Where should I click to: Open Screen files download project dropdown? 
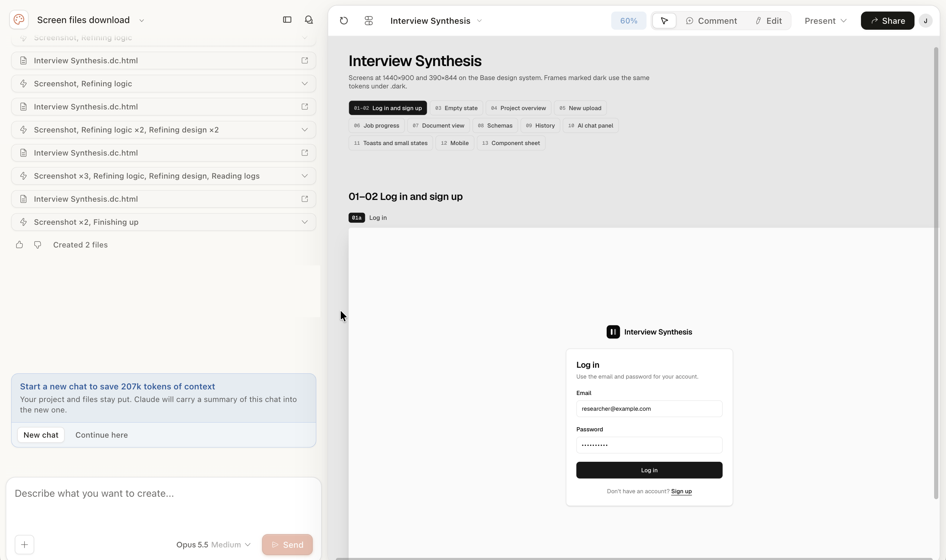coord(142,20)
